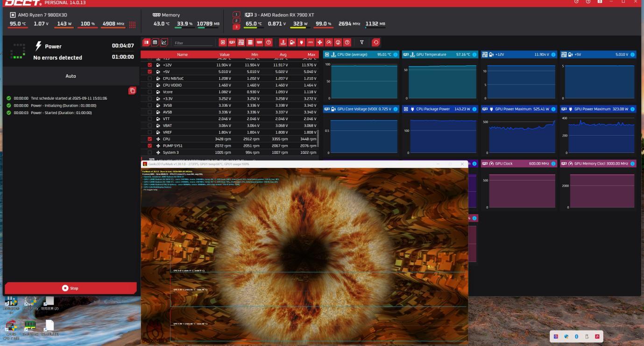Image resolution: width=644 pixels, height=346 pixels.
Task: Select the AVSB voltage row
Action: pos(229,112)
